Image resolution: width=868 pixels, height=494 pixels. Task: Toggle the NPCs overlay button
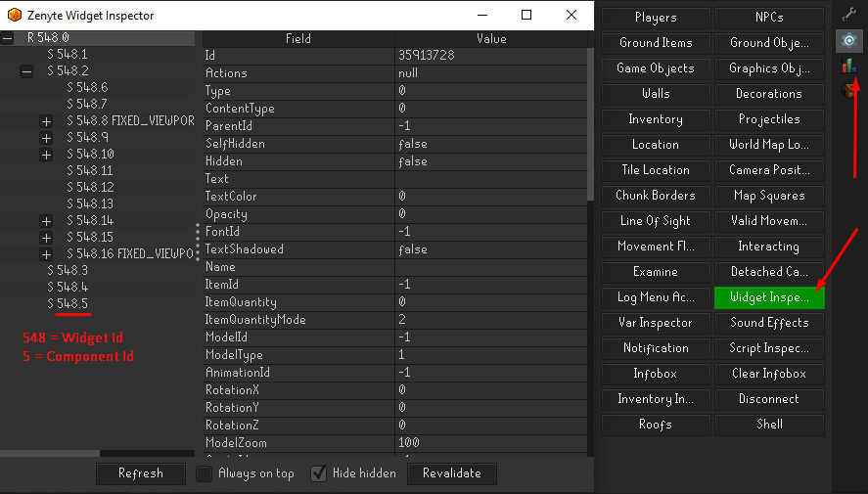point(769,18)
